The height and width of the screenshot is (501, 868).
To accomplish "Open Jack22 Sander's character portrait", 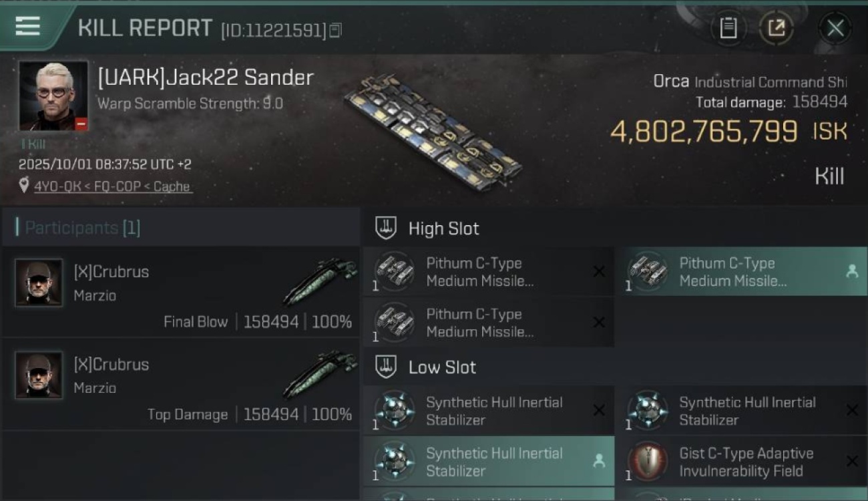I will click(53, 96).
